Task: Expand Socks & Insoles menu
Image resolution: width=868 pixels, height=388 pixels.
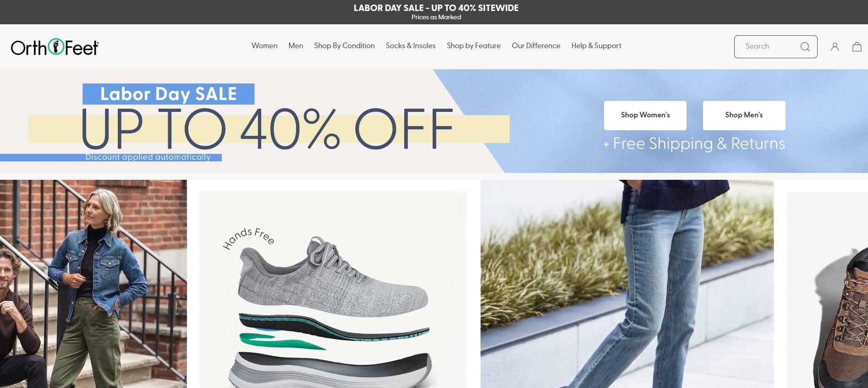Action: pos(411,46)
